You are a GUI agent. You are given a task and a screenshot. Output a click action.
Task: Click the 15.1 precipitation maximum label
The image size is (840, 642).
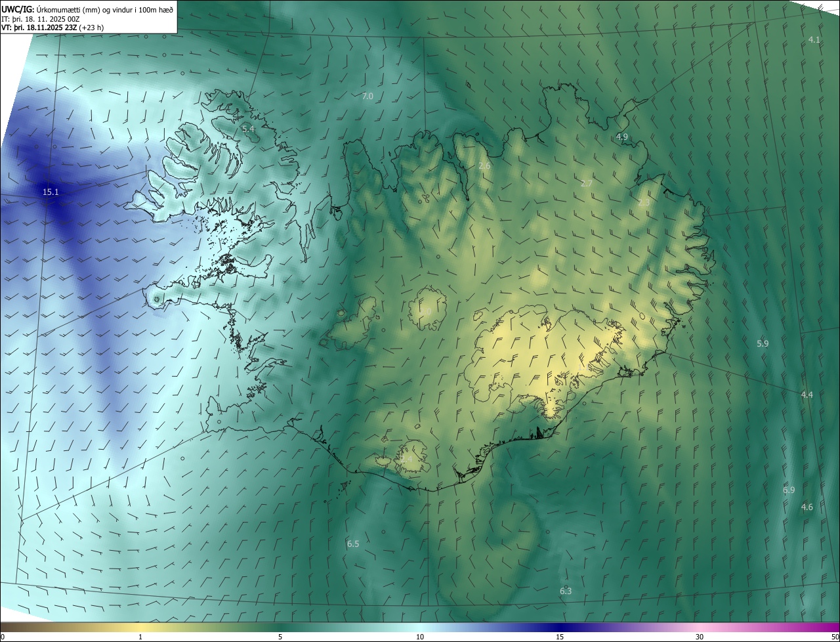(x=51, y=192)
